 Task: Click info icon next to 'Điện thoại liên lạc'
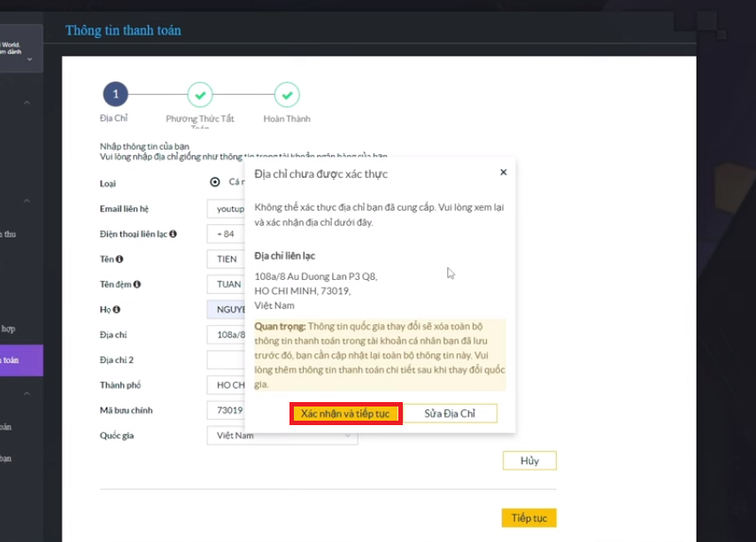pos(174,234)
